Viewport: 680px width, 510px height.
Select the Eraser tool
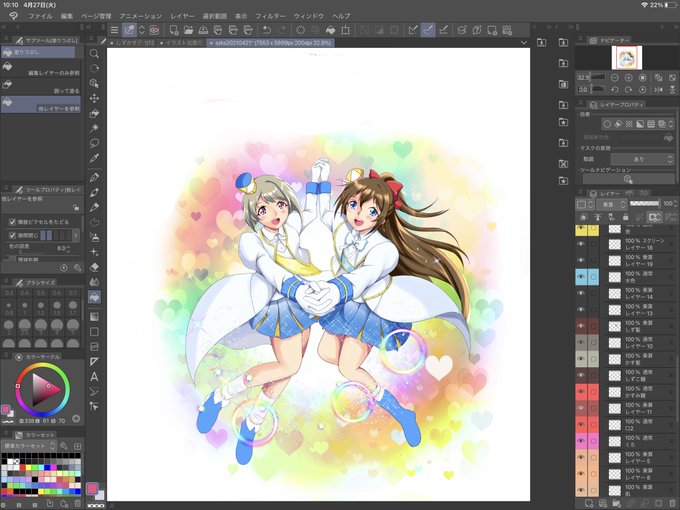coord(94,267)
